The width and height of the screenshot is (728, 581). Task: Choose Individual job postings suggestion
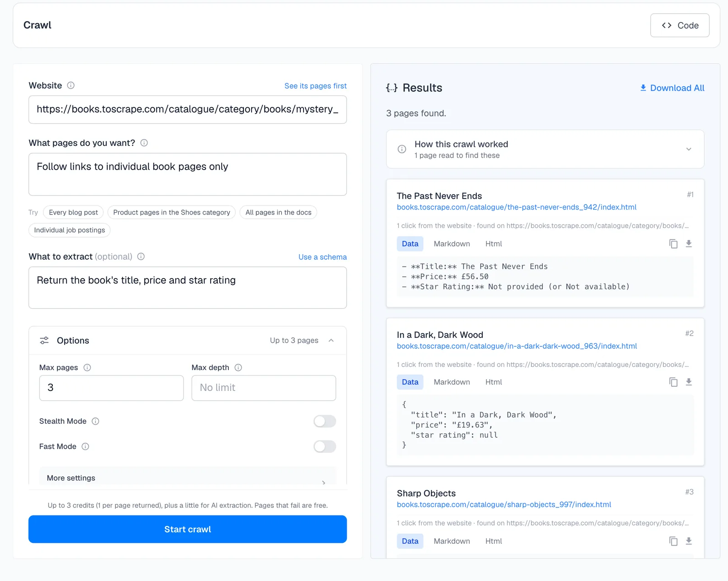pyautogui.click(x=70, y=230)
